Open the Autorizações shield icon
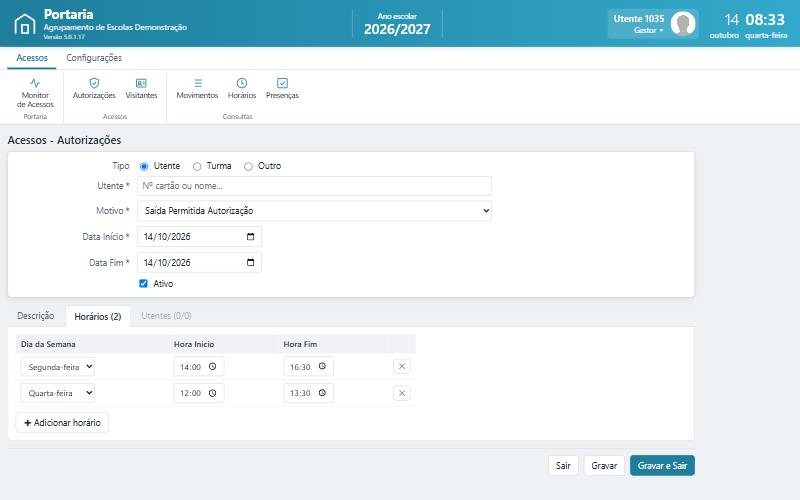 pos(94,83)
